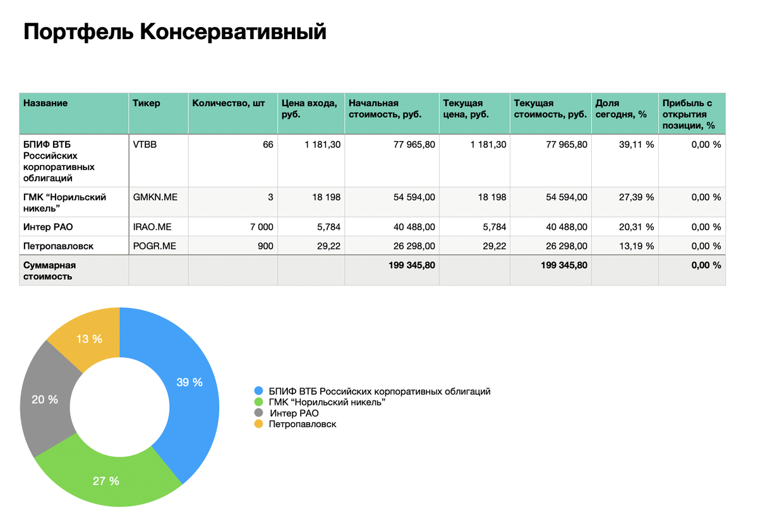Select the GMKN.ME ticker cell
This screenshot has height=532, width=758.
pyautogui.click(x=159, y=202)
